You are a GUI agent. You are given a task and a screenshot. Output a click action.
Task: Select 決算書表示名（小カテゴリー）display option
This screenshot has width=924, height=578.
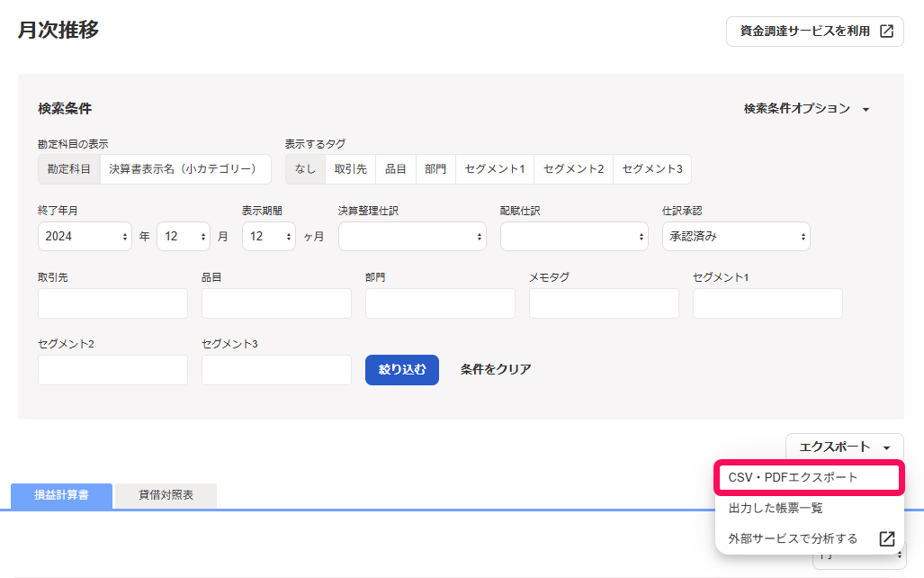184,168
